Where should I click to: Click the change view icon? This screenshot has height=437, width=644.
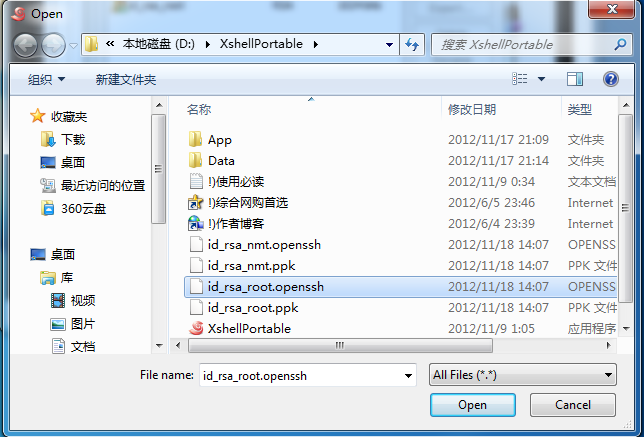click(520, 78)
